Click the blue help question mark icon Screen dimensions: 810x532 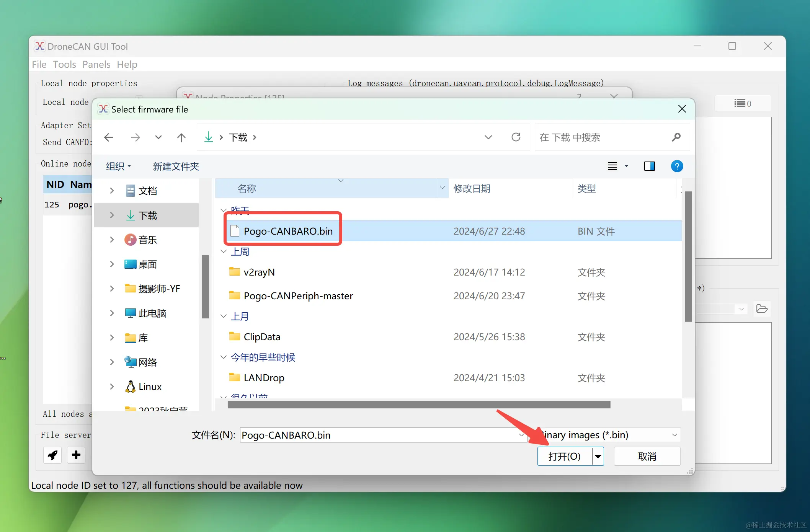pyautogui.click(x=677, y=166)
